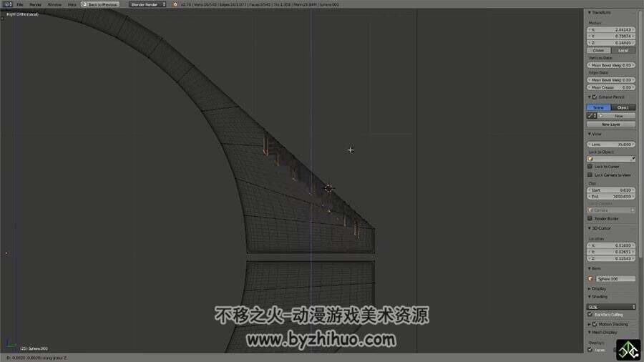Image resolution: width=644 pixels, height=362 pixels.
Task: Click the Clip Start field
Action: pos(611,190)
